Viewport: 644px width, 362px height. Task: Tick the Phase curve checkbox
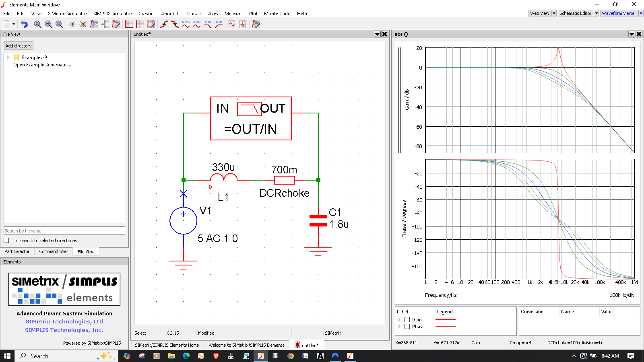pos(407,327)
